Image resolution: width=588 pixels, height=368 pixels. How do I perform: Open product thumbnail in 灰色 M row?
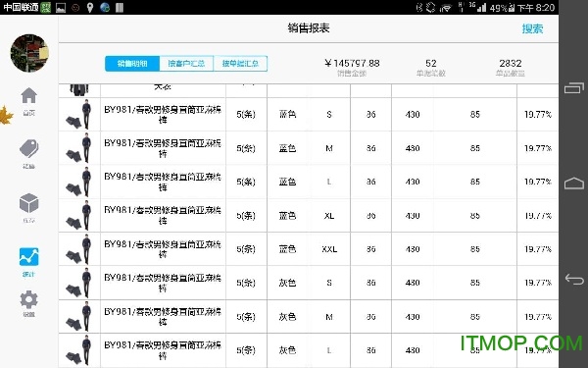click(x=79, y=317)
